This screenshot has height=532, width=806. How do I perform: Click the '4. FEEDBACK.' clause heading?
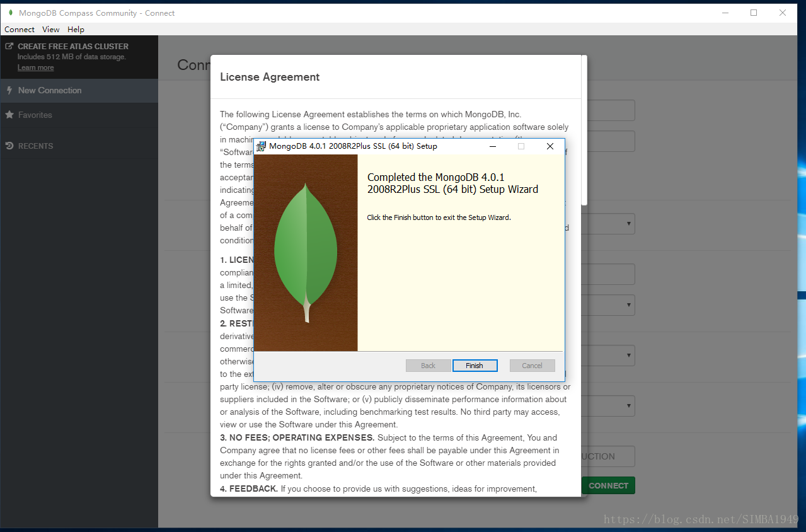249,489
